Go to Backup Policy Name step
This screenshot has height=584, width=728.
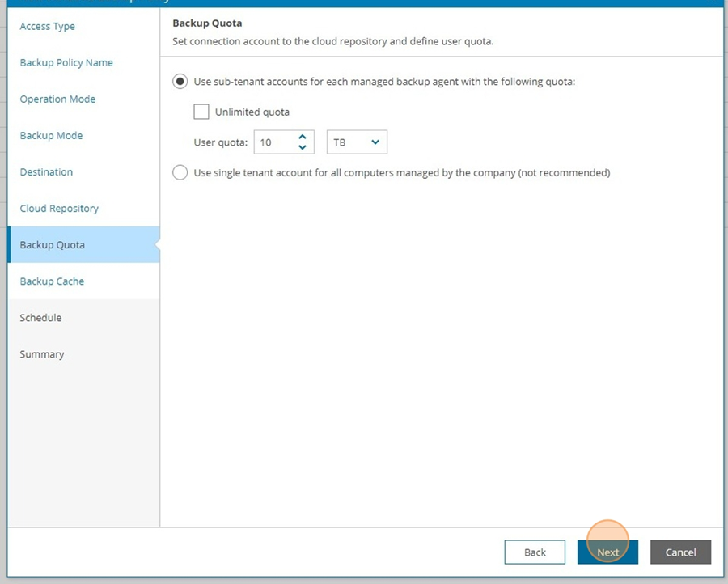tap(66, 62)
